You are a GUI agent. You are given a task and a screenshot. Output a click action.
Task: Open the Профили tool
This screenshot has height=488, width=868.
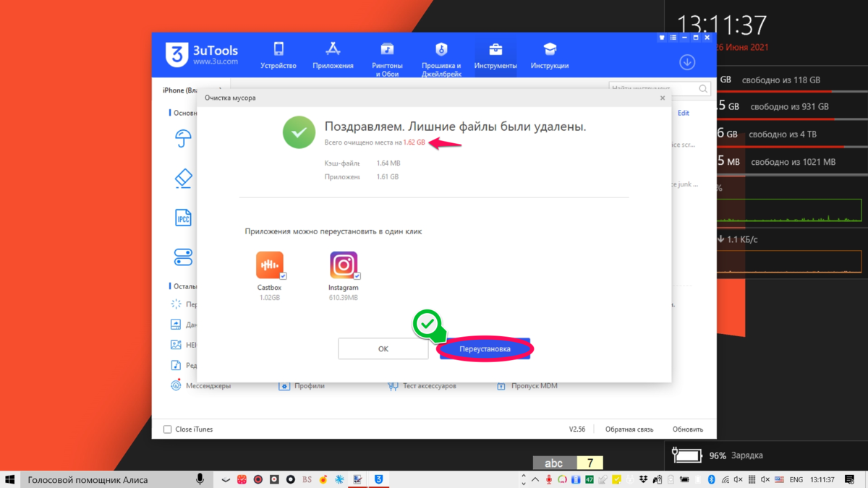tap(302, 386)
